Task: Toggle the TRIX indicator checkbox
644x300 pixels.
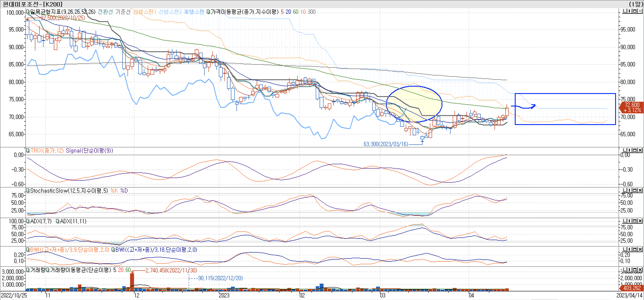Action: point(28,151)
